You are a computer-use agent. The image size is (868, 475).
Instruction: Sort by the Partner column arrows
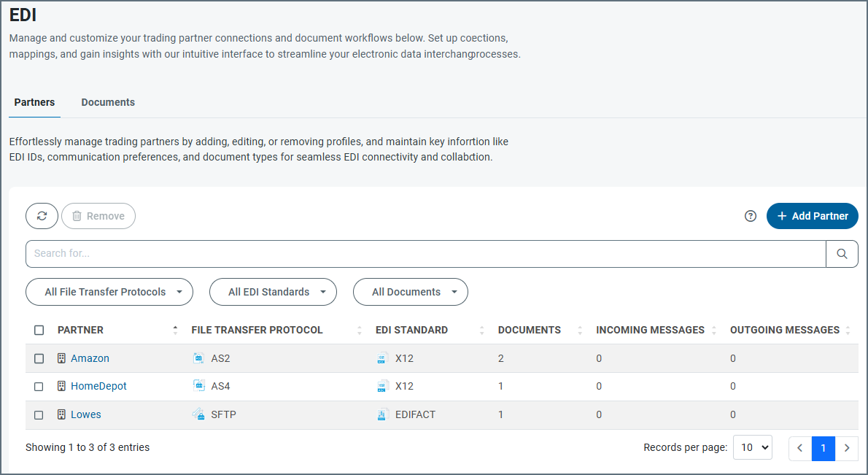point(175,331)
